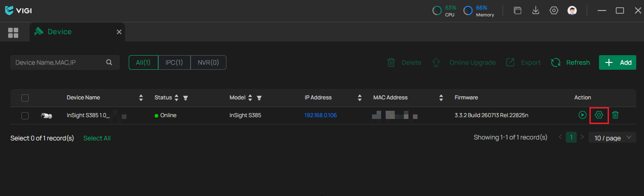
Task: Click the Action column header
Action: pos(583,98)
